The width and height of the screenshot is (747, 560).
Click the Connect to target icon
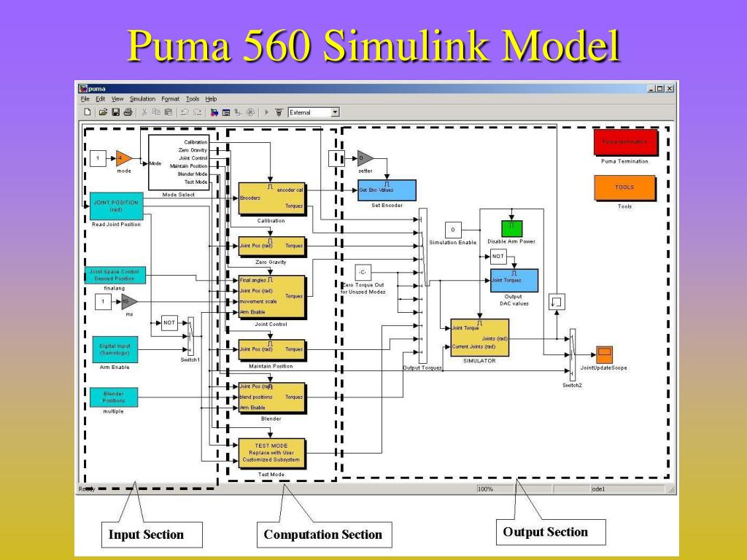(x=279, y=112)
